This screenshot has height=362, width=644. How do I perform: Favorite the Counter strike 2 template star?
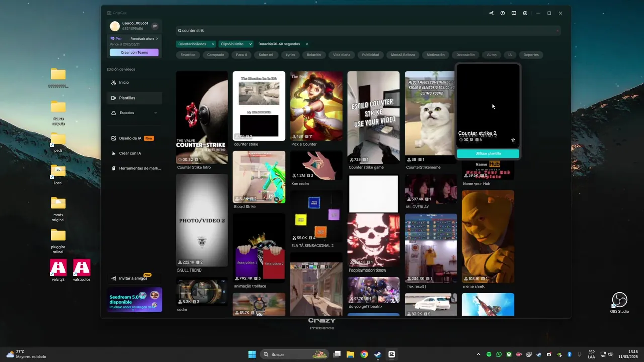pyautogui.click(x=513, y=140)
